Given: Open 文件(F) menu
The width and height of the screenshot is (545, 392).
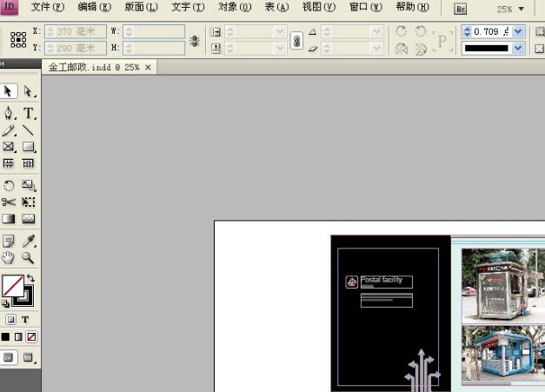Looking at the screenshot, I should 48,7.
